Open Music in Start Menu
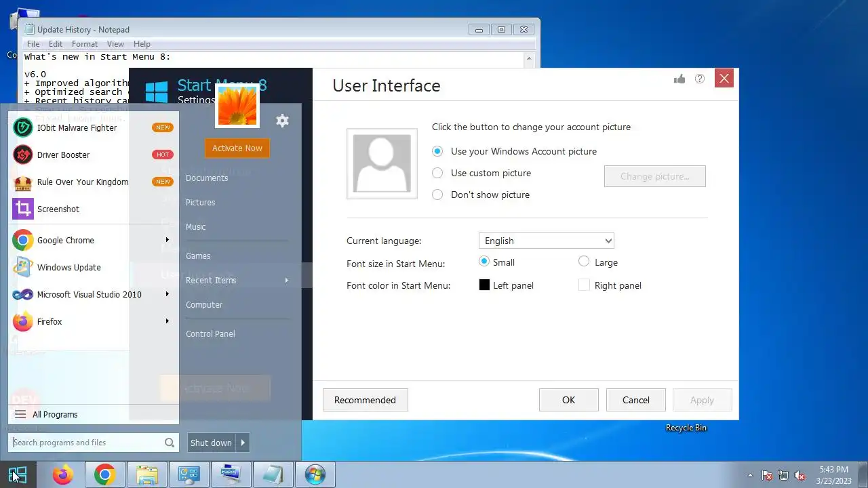The height and width of the screenshot is (488, 868). point(195,226)
